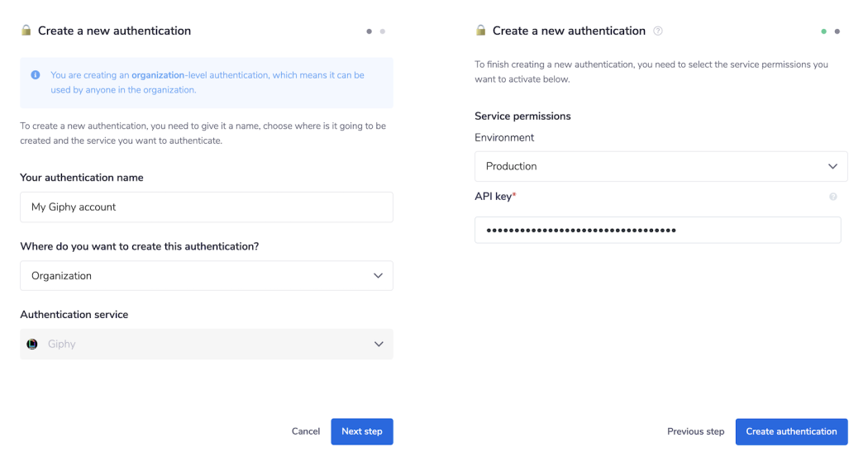Image resolution: width=868 pixels, height=466 pixels.
Task: Click the lock icon in right dialog header
Action: pos(480,31)
